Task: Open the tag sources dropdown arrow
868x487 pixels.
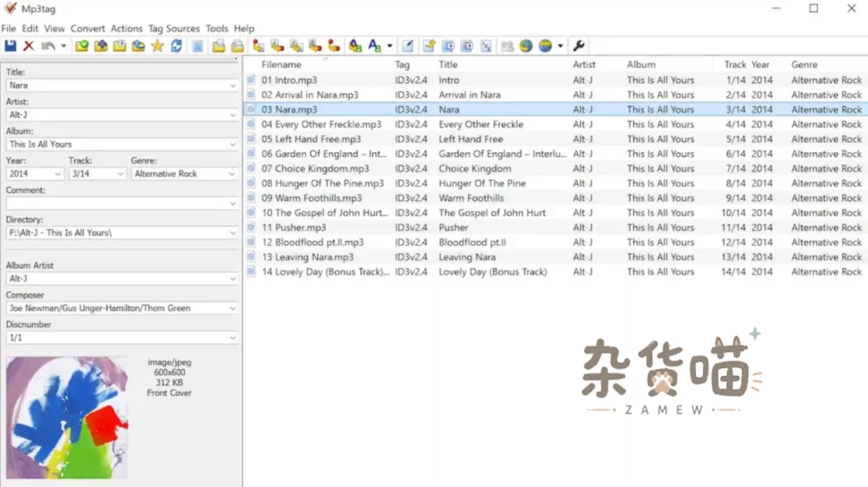Action: click(x=560, y=46)
